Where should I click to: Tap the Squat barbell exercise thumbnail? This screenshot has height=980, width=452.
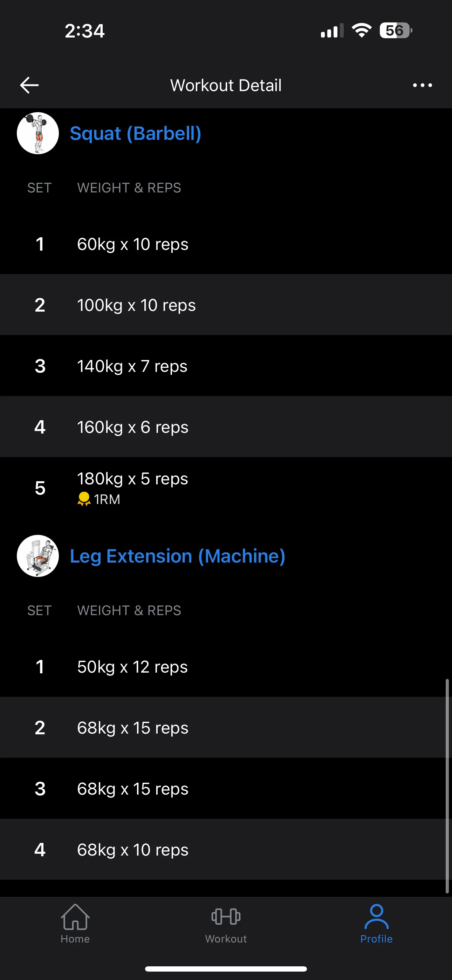38,133
